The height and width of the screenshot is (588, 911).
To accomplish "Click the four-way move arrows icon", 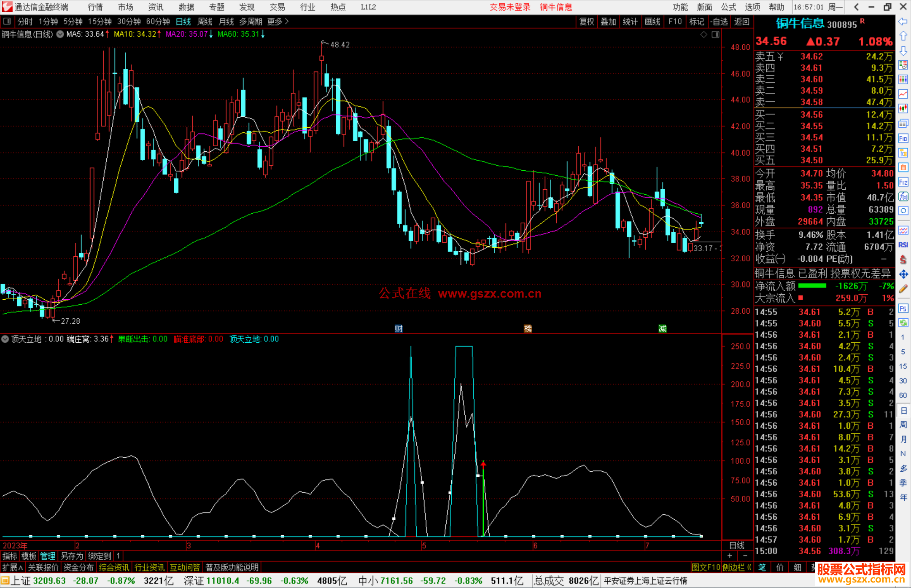I will [903, 274].
